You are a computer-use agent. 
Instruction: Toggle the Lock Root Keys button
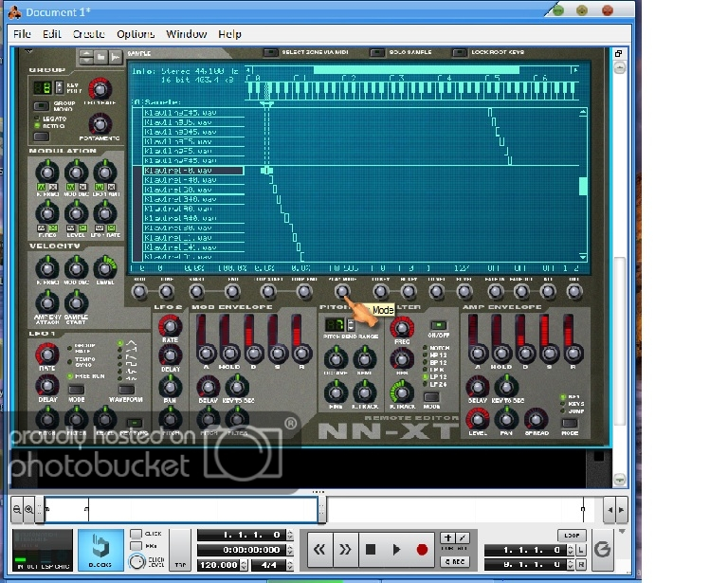pos(460,52)
